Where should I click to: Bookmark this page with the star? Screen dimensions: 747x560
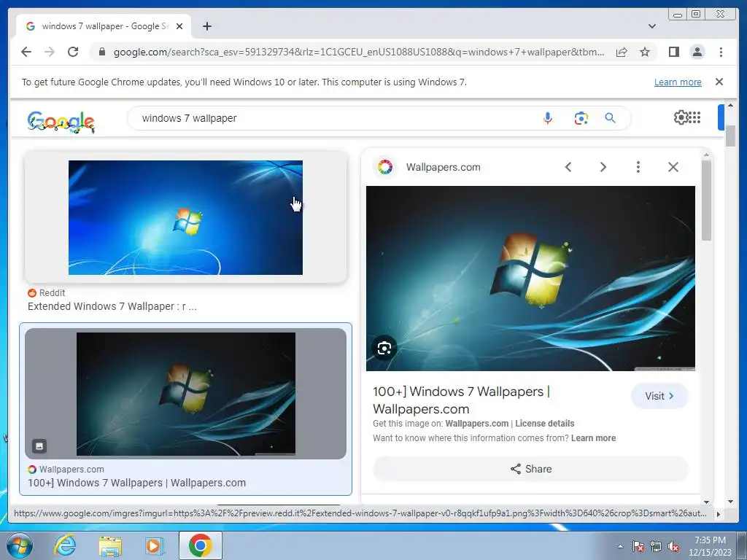click(645, 52)
